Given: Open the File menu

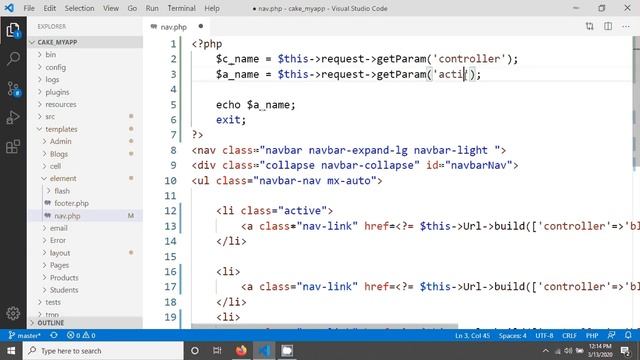Looking at the screenshot, I should (29, 8).
